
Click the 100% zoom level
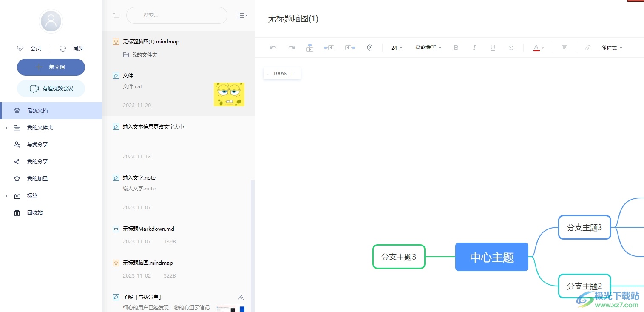tap(280, 74)
